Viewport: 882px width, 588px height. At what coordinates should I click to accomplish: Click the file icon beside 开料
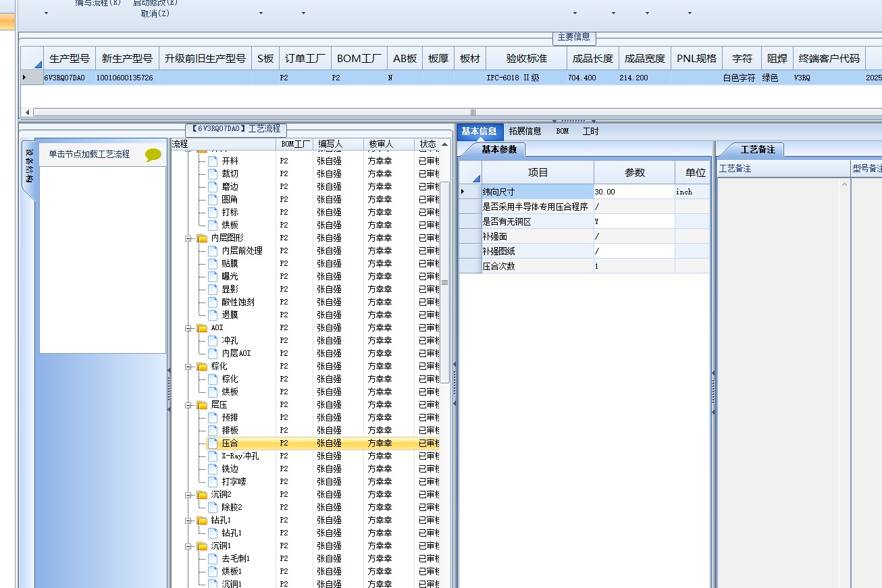point(213,161)
